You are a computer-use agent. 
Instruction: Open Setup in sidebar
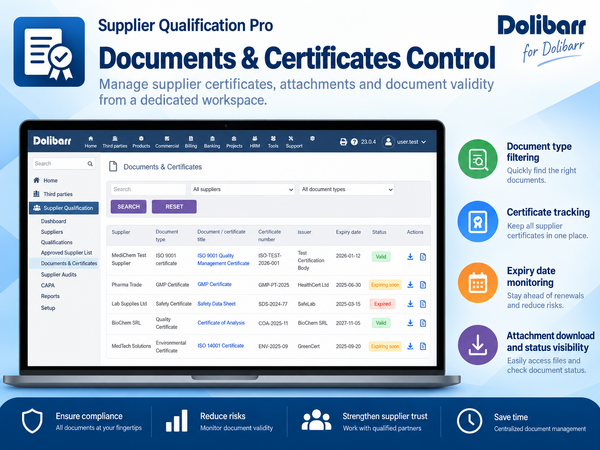(48, 308)
